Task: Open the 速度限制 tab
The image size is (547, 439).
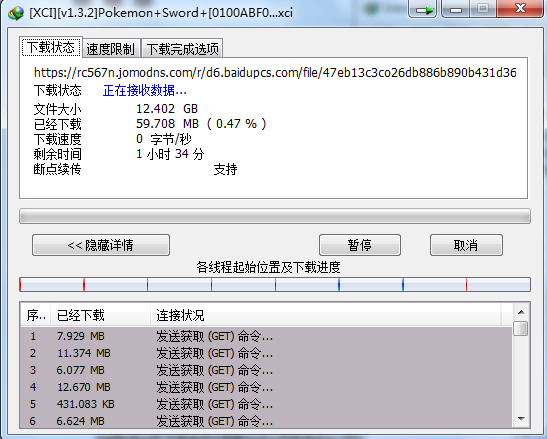Action: 111,49
